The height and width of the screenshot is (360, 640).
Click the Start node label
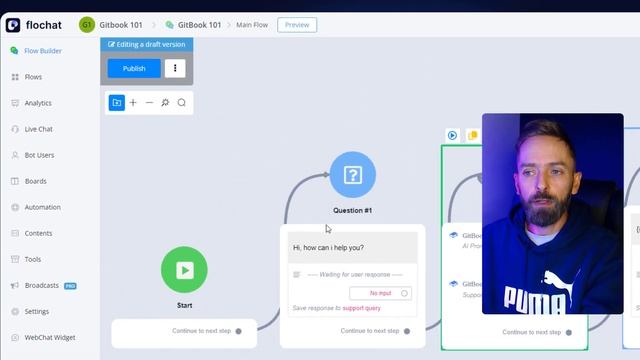(x=184, y=305)
